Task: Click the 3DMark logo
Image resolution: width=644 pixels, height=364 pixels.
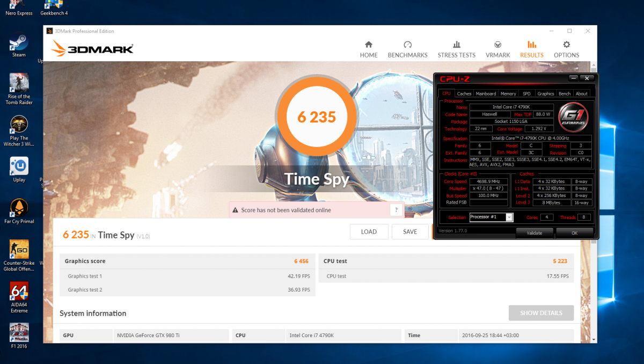Action: 92,49
